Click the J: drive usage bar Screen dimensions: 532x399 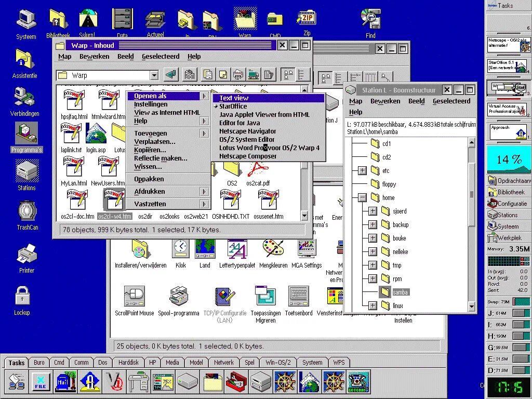coord(521,313)
